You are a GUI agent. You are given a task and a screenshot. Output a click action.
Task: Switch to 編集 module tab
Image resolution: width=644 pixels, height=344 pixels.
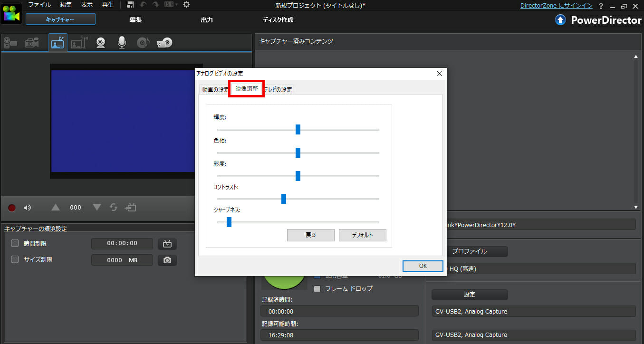click(x=135, y=19)
